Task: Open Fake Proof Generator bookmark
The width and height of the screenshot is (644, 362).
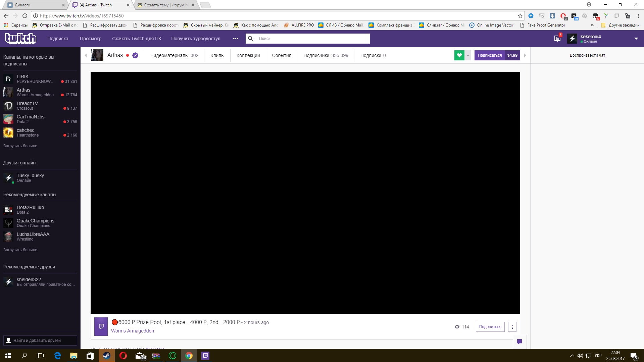Action: (x=543, y=25)
